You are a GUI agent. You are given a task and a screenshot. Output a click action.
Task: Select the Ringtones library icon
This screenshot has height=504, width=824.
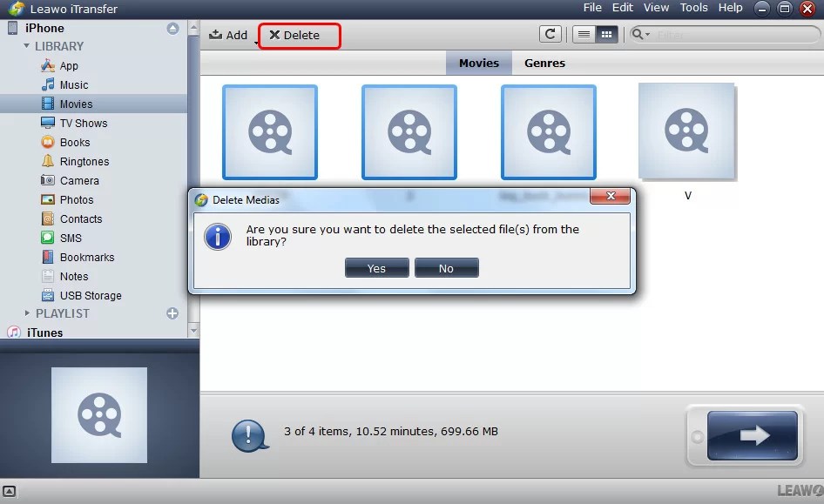[47, 161]
